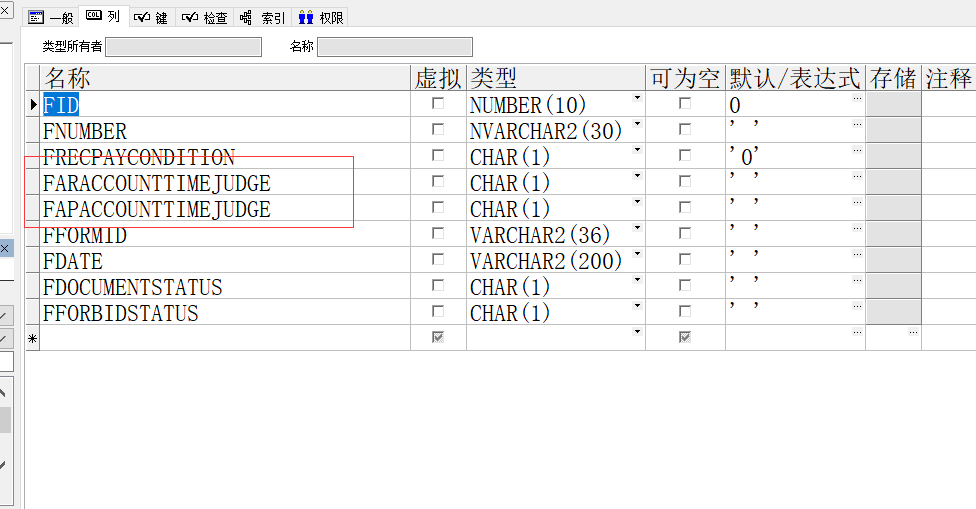The image size is (976, 509).
Task: Open type dropdown for FRECPAYCONDITION row
Action: [637, 151]
